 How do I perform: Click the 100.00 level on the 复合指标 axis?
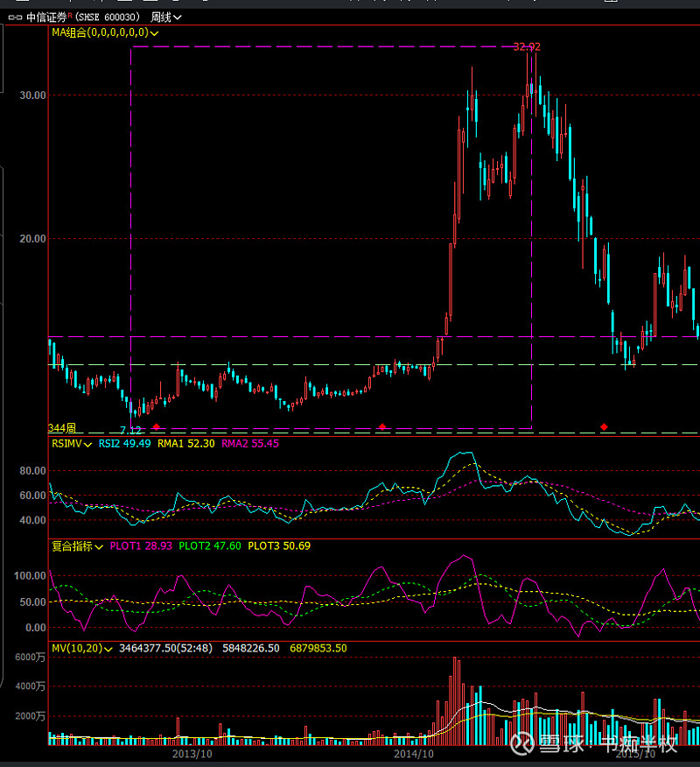coord(30,576)
